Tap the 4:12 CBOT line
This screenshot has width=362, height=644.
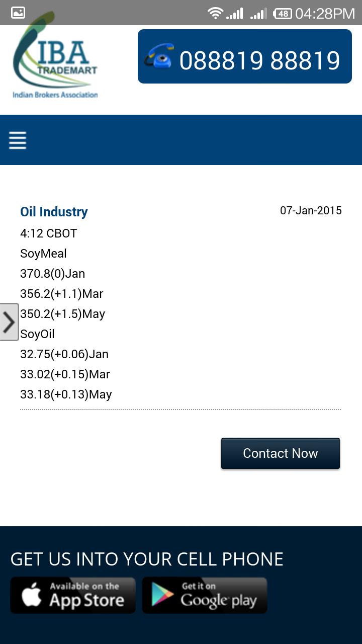[x=48, y=233]
